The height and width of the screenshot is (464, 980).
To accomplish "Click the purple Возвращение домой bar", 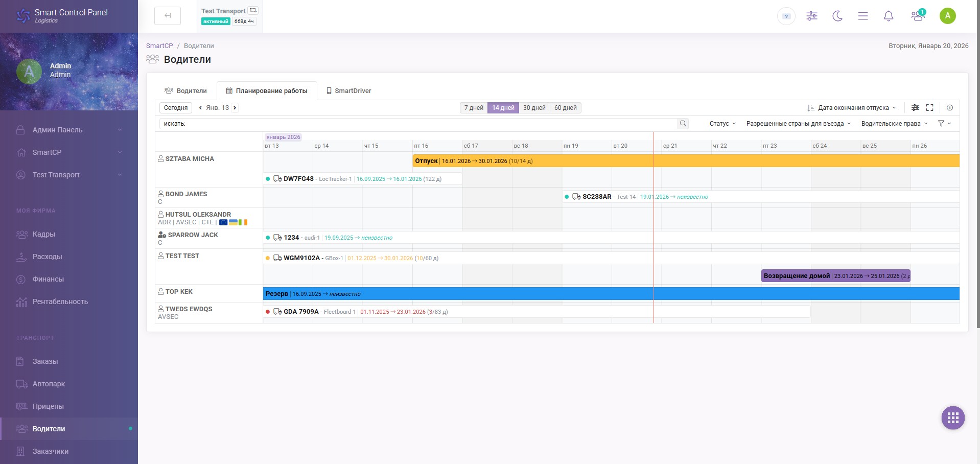I will (836, 276).
